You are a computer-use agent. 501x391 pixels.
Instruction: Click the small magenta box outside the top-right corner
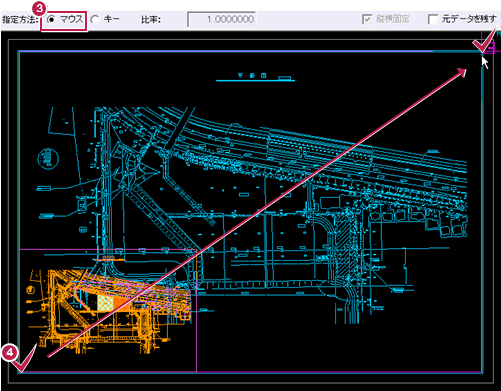490,49
